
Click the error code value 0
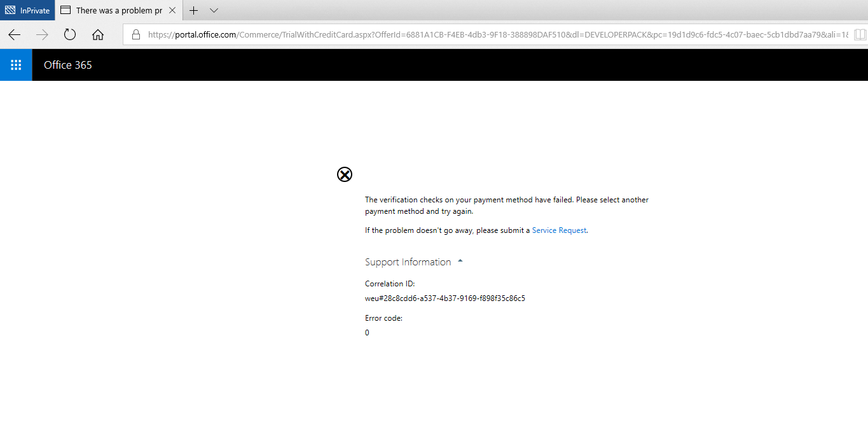(367, 333)
